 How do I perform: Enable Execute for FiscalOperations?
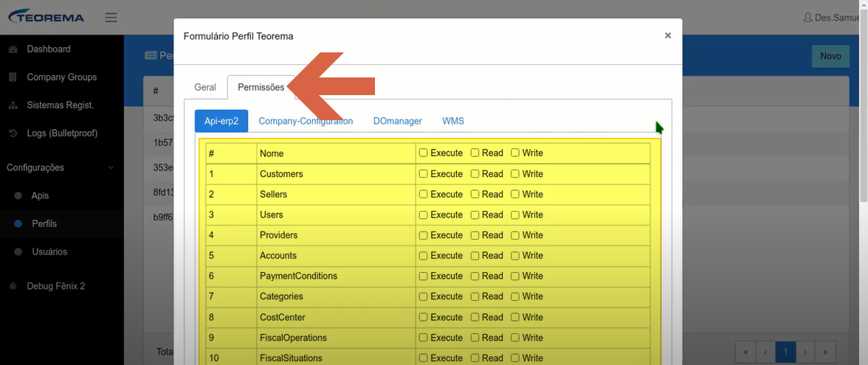click(424, 338)
